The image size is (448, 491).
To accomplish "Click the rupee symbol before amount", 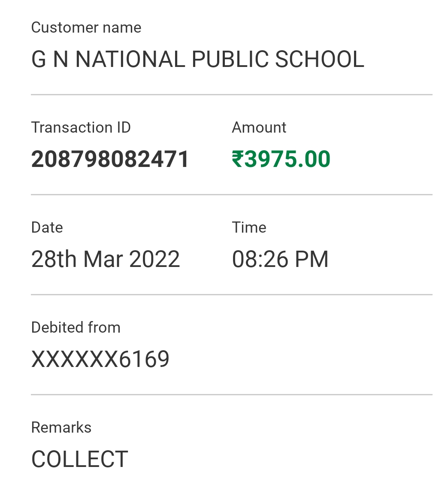I will point(238,159).
